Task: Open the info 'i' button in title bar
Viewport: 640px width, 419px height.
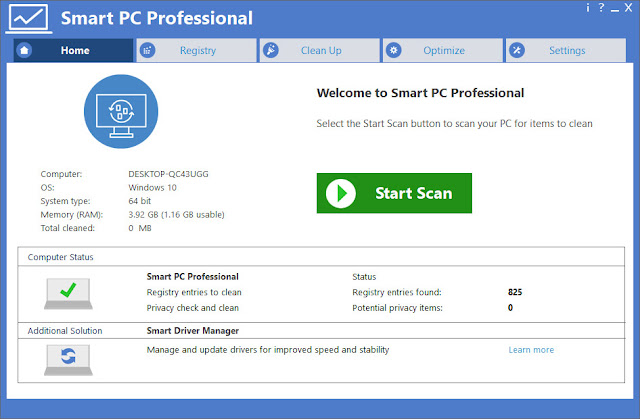Action: [x=588, y=8]
